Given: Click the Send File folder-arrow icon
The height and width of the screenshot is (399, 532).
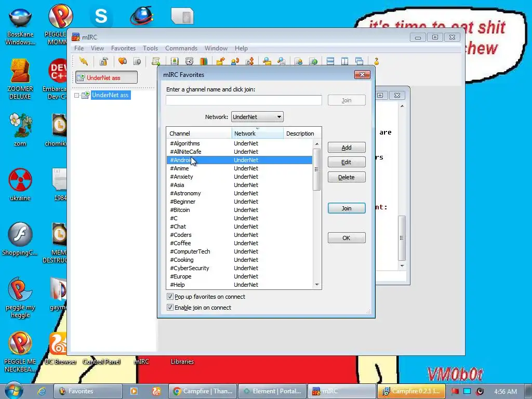Looking at the screenshot, I should pos(220,61).
